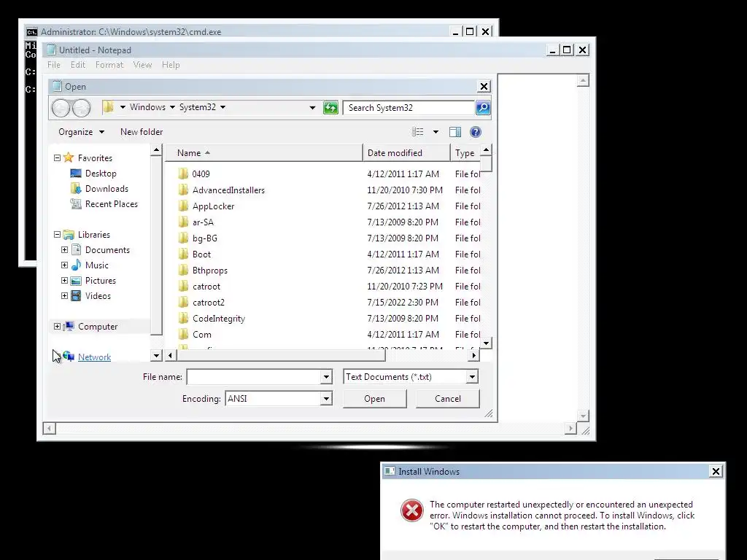Expand the Documents library node
The width and height of the screenshot is (747, 560).
(64, 249)
